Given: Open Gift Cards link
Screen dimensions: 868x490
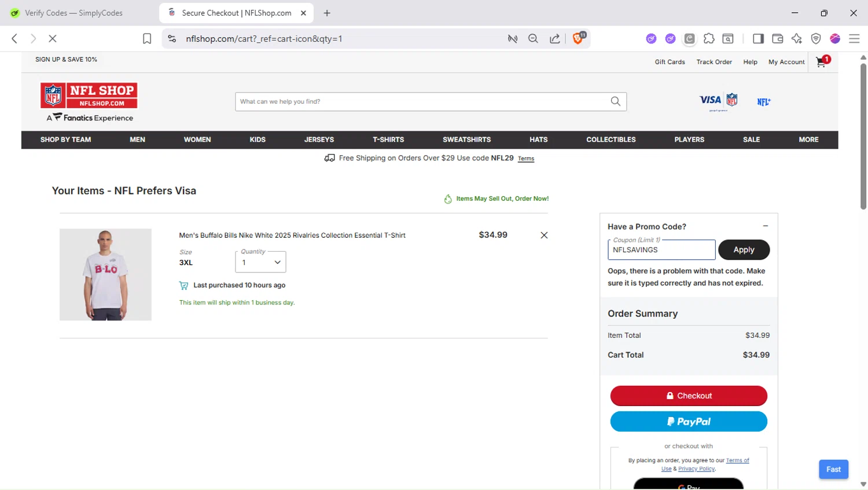Looking at the screenshot, I should tap(670, 62).
